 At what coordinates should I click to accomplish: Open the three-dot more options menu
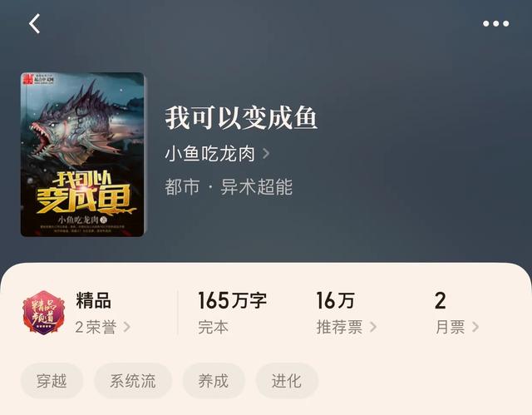coord(495,23)
